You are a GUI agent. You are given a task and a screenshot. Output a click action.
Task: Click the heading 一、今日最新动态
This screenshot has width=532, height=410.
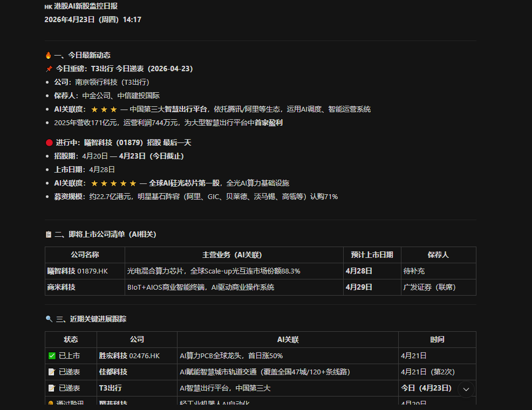pos(83,55)
